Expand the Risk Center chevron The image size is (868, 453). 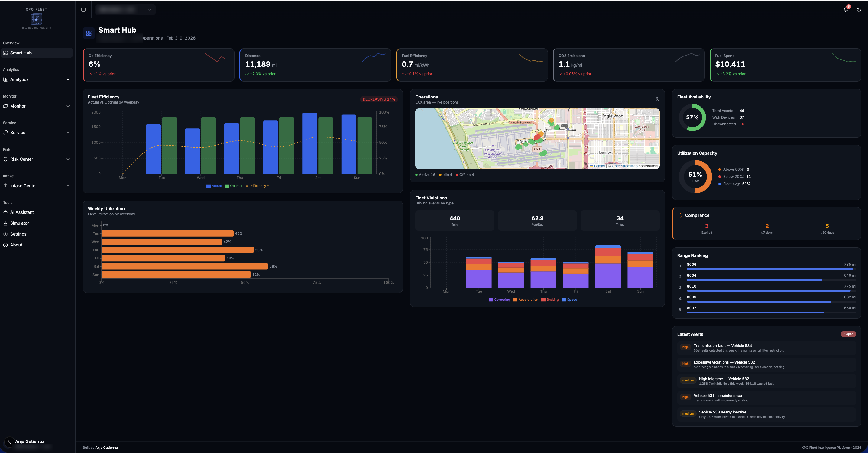point(68,159)
